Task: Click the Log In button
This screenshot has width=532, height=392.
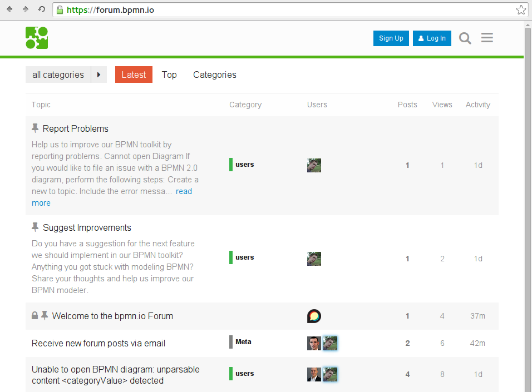Action: point(432,38)
